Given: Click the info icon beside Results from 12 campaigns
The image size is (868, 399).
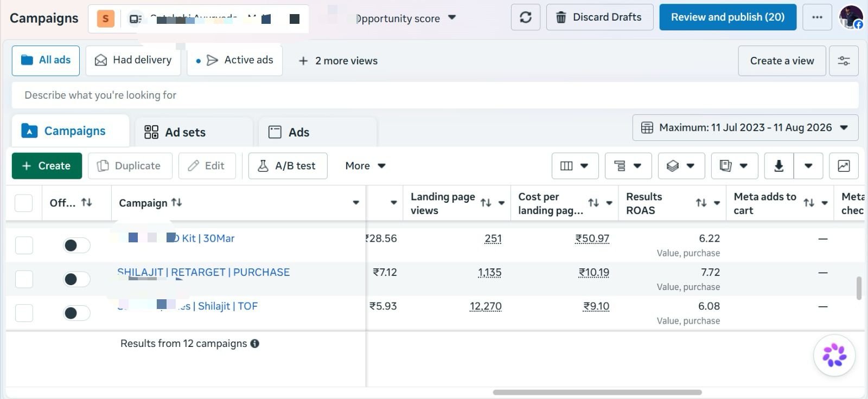Looking at the screenshot, I should tap(254, 344).
